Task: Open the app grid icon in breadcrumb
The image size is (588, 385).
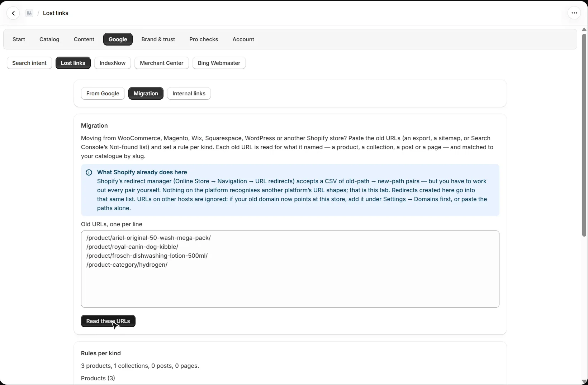Action: point(29,13)
